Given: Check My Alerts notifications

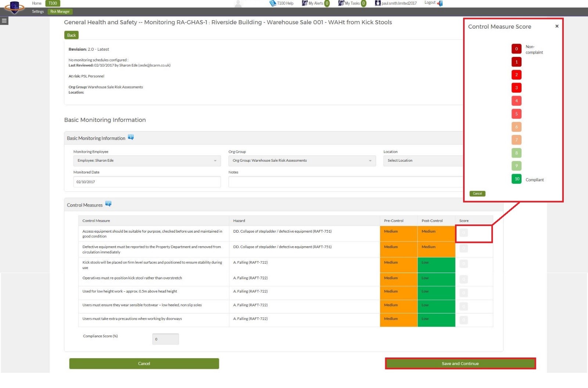Looking at the screenshot, I should [x=314, y=3].
